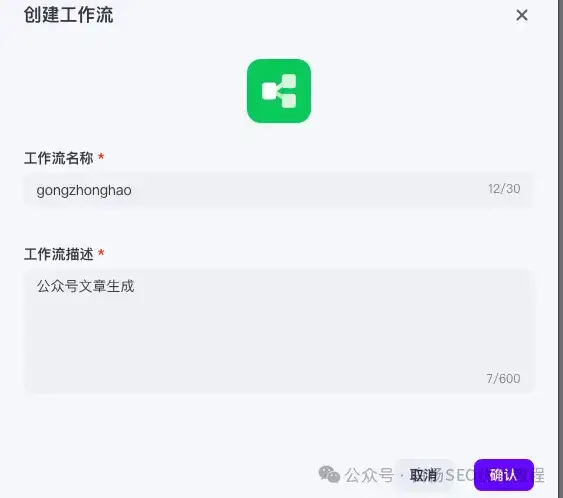Focus the 工作流名称 input field
The image size is (563, 498).
[279, 190]
